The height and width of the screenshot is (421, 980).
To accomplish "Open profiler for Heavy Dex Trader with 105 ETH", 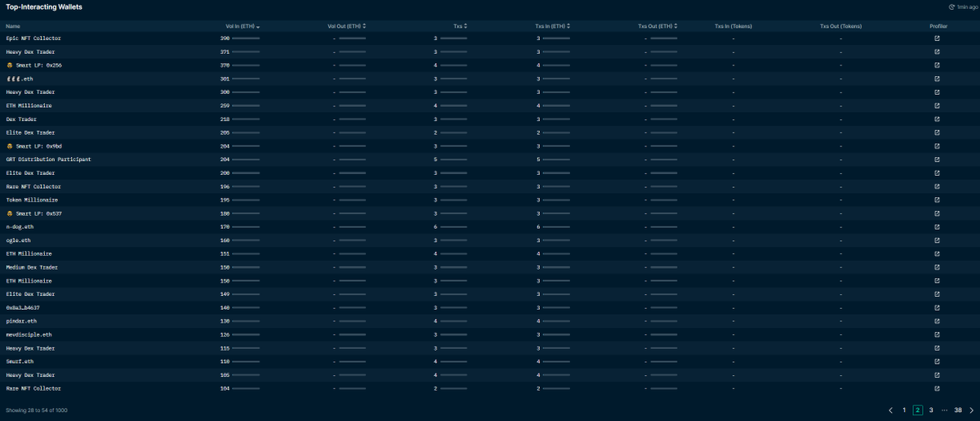I will [x=937, y=375].
